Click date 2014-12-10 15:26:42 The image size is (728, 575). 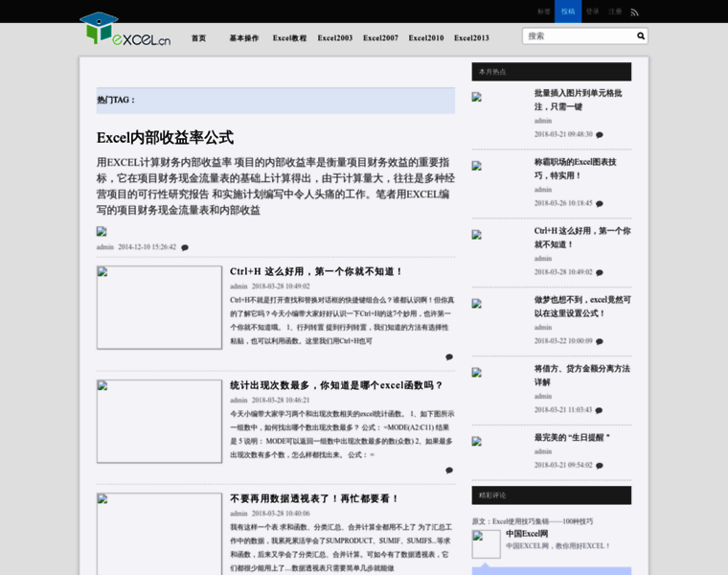click(148, 247)
